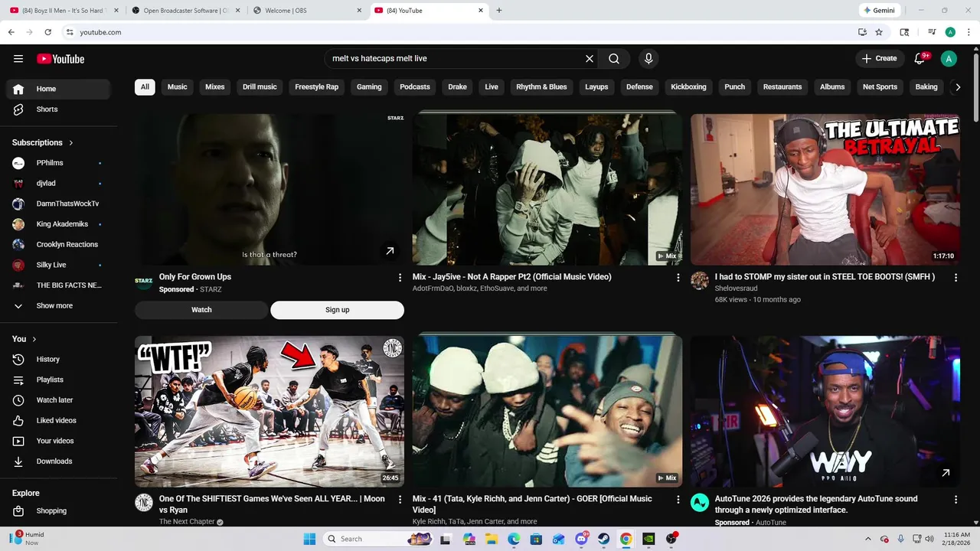Click the magnifier search button
Screen dimensions: 980x551
point(614,59)
